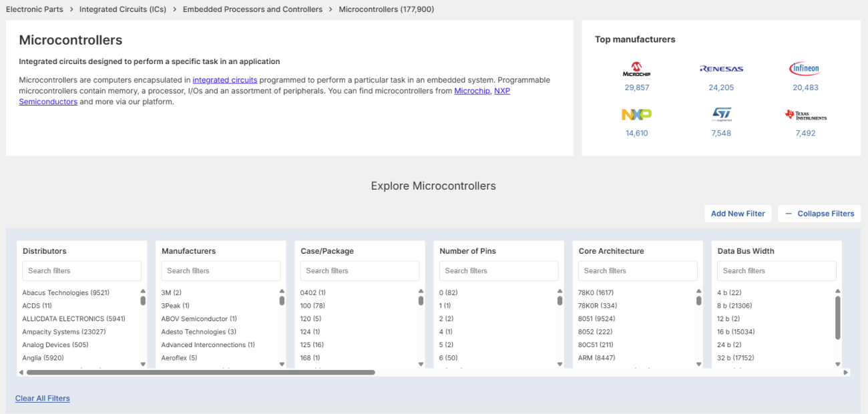Open the Renesas count 24,205
This screenshot has height=414, width=868.
click(x=721, y=87)
